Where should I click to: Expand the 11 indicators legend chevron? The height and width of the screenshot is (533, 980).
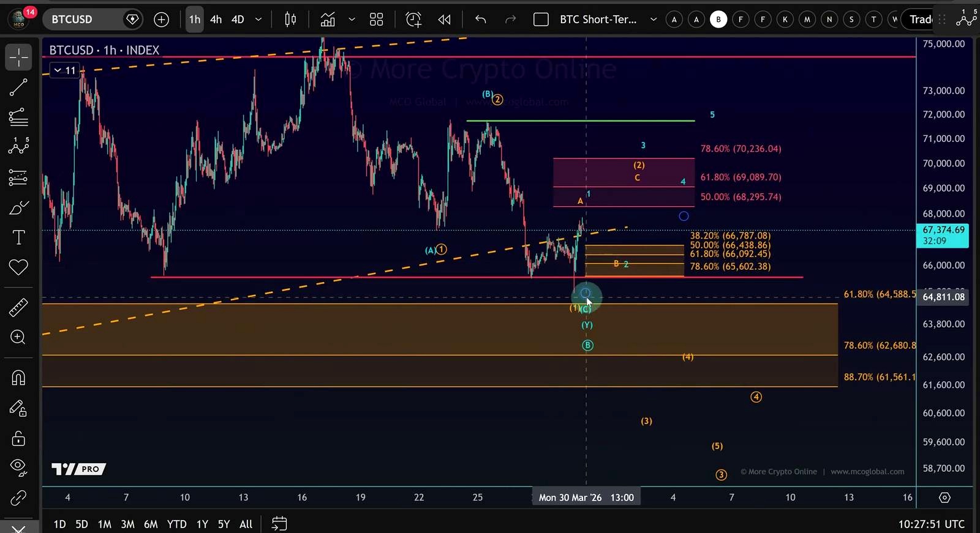click(65, 70)
